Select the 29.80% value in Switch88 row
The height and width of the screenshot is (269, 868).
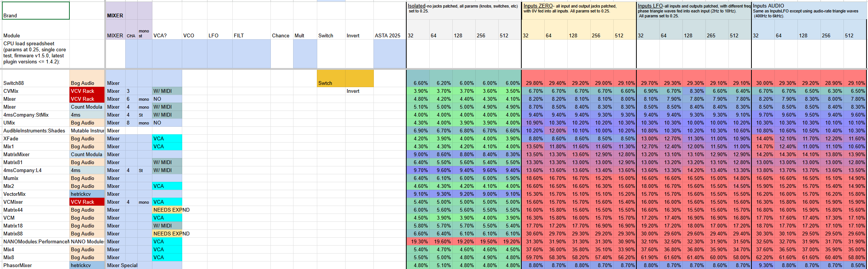(533, 78)
